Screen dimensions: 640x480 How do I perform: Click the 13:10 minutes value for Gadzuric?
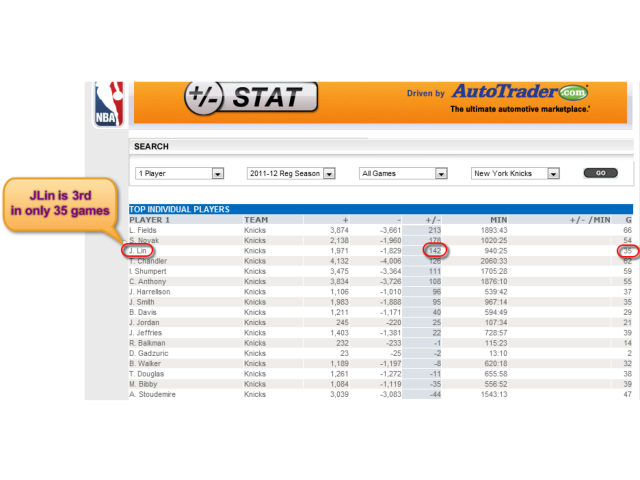498,353
